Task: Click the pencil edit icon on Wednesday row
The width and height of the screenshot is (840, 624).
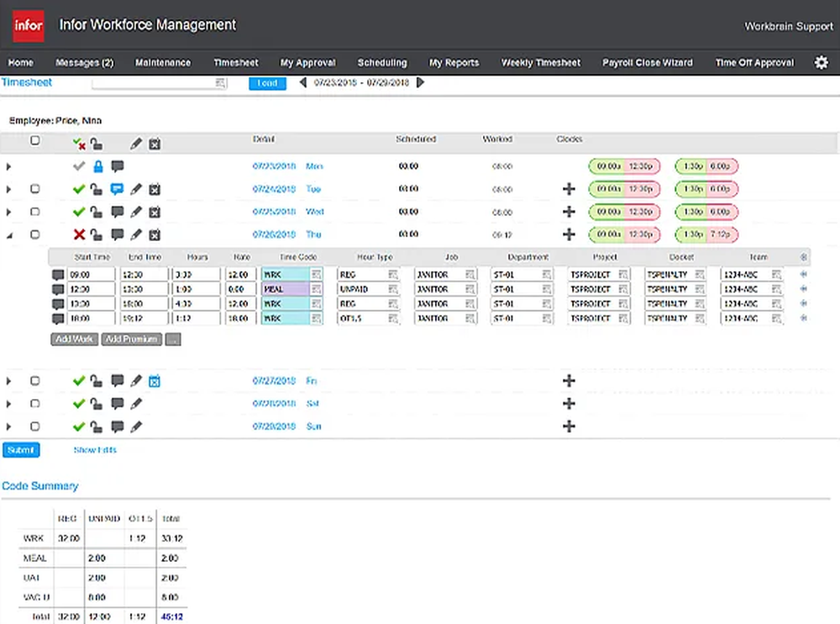Action: click(x=136, y=212)
